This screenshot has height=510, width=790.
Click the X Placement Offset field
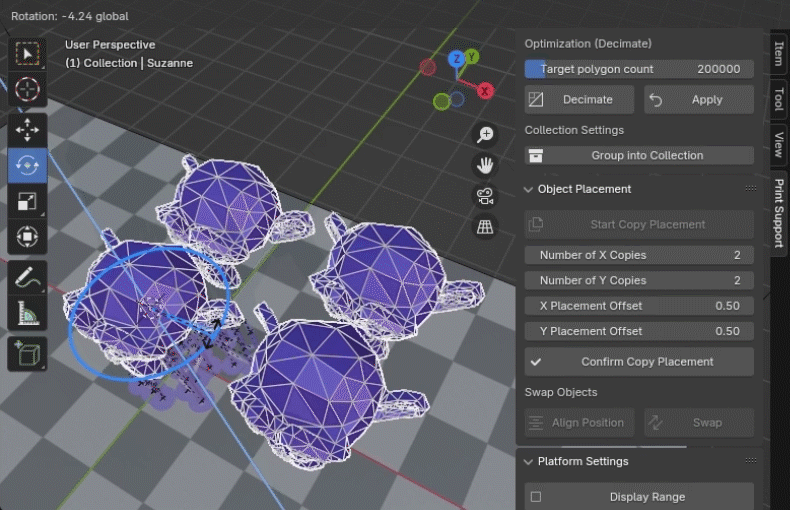[x=639, y=306]
